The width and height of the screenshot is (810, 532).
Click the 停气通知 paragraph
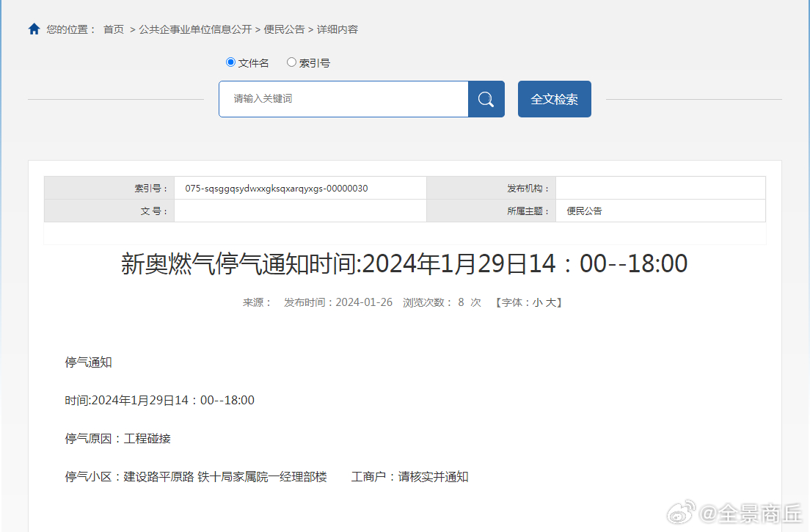click(x=88, y=362)
